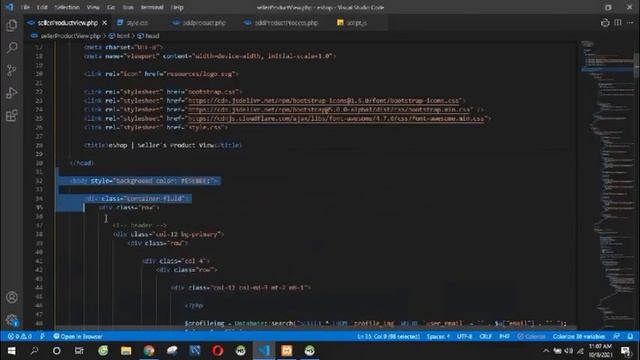
Task: Open Windows taskbar search
Action: pyautogui.click(x=34, y=351)
